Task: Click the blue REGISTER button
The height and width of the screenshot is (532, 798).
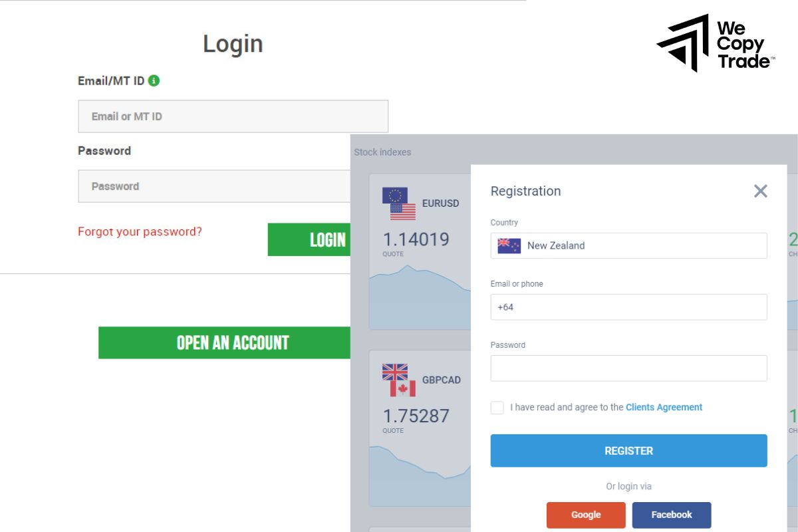Action: click(x=628, y=451)
